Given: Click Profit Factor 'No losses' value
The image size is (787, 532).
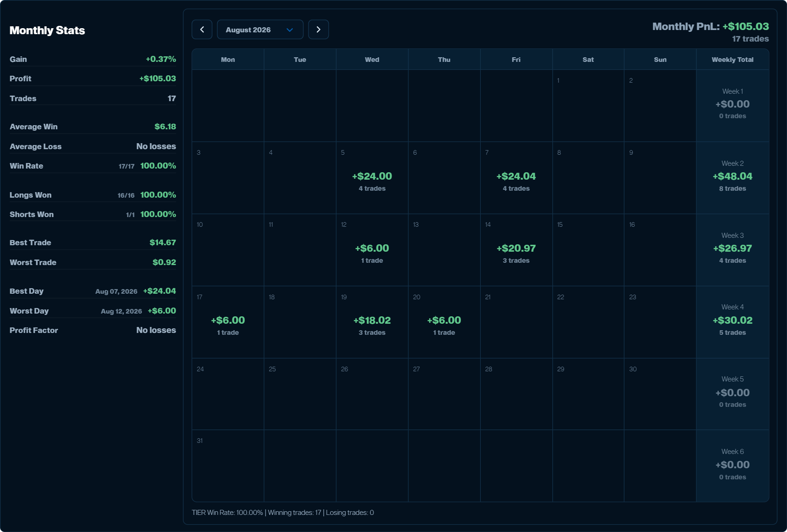Looking at the screenshot, I should click(x=156, y=330).
